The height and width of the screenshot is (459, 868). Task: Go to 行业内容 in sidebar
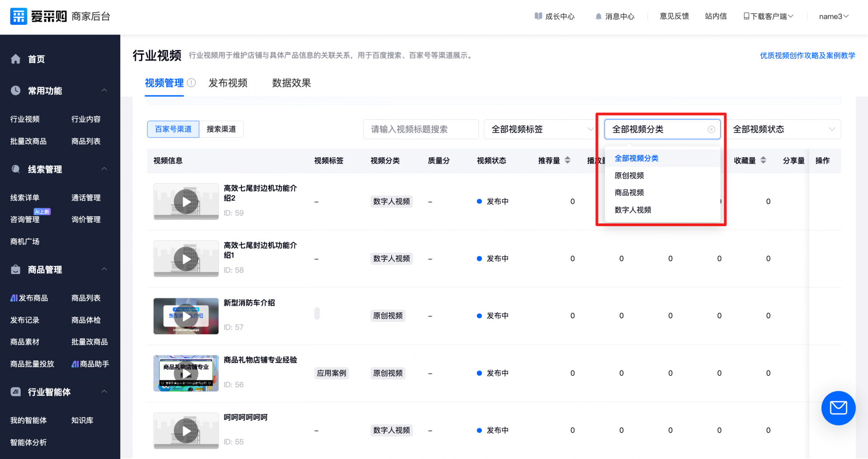[x=86, y=119]
